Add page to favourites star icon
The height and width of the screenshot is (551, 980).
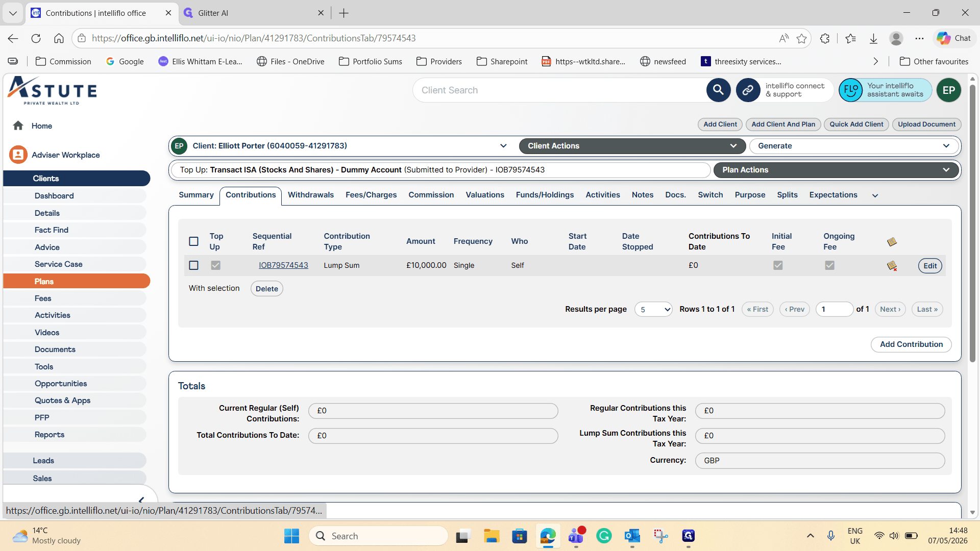[x=801, y=38]
